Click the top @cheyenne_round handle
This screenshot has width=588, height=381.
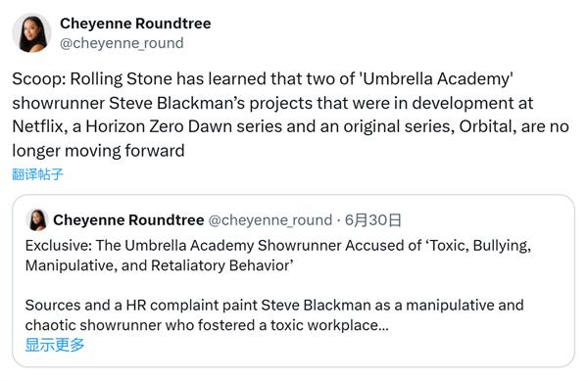point(122,43)
